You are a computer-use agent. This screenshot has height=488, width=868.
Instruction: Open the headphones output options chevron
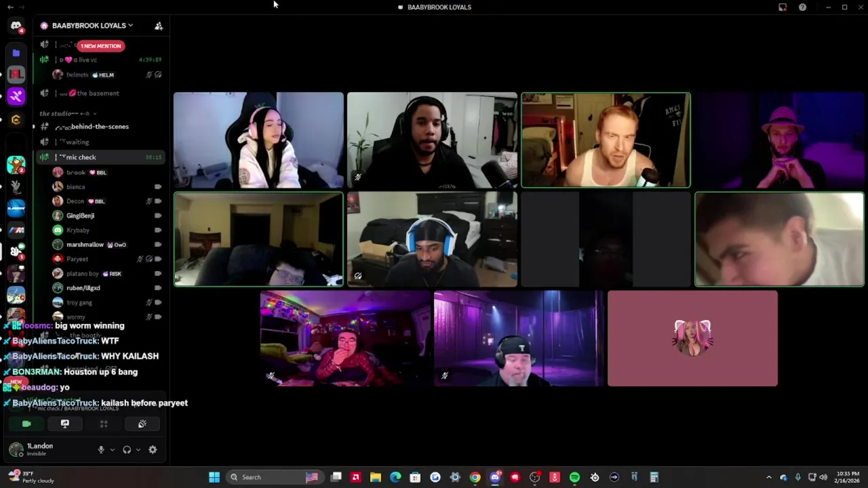point(138,449)
